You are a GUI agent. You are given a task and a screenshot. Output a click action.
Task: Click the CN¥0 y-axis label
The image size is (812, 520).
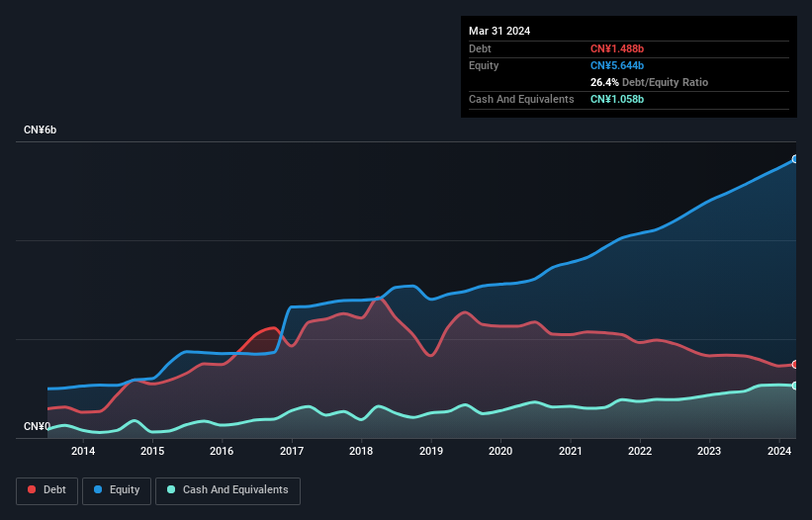(37, 426)
